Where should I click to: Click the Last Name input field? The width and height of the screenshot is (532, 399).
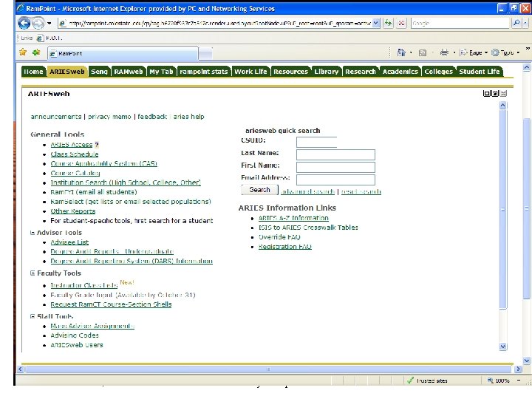coord(335,154)
